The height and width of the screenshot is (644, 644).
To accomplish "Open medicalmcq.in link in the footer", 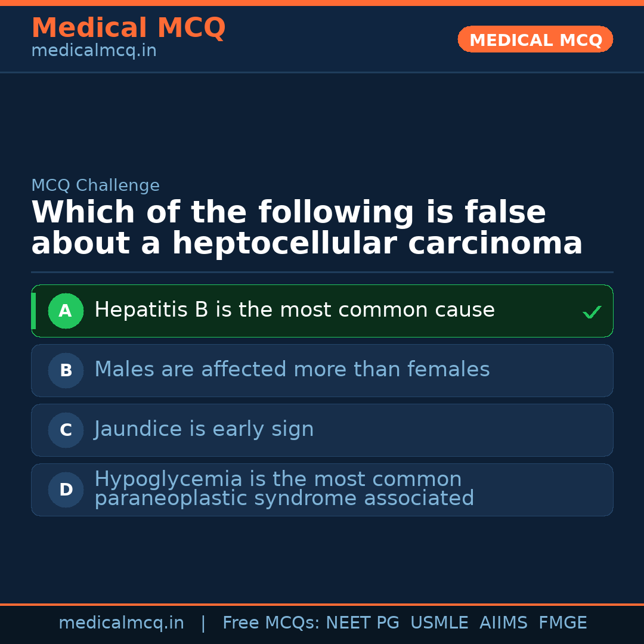I will (x=121, y=623).
